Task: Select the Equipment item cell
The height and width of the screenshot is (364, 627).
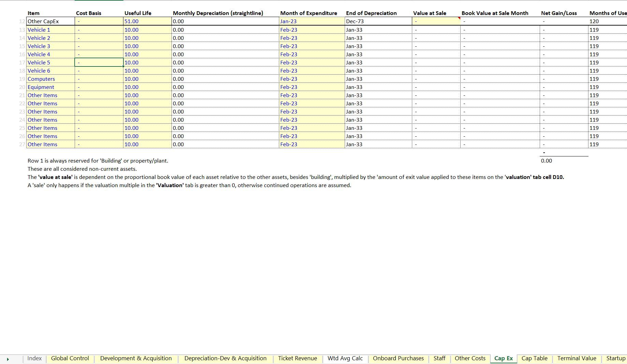Action: (50, 87)
